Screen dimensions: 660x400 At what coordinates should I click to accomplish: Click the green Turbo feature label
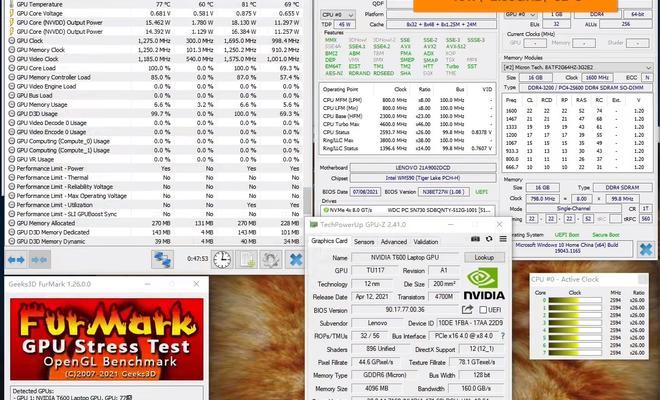(x=452, y=67)
